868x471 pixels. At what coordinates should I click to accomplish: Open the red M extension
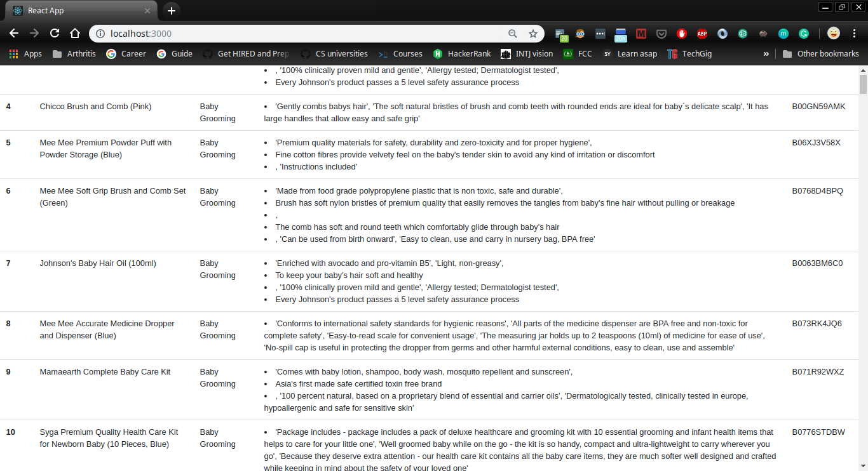[x=641, y=34]
